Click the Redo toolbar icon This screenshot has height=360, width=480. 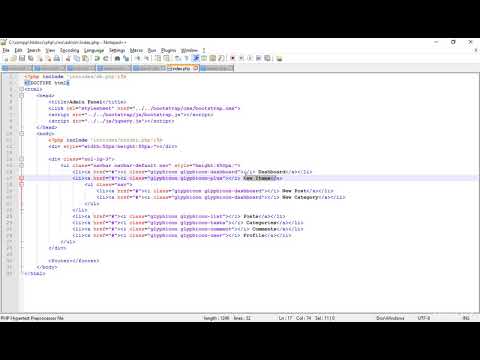[106, 58]
